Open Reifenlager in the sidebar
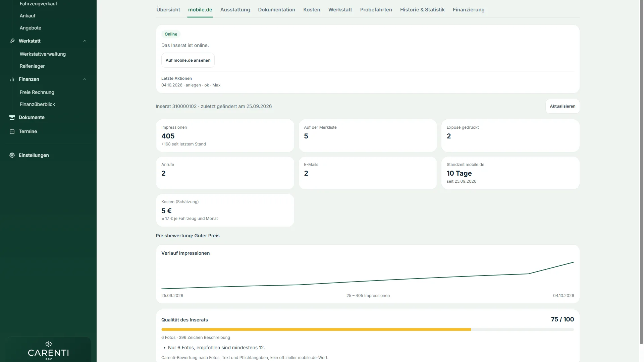The height and width of the screenshot is (362, 644). [32, 66]
